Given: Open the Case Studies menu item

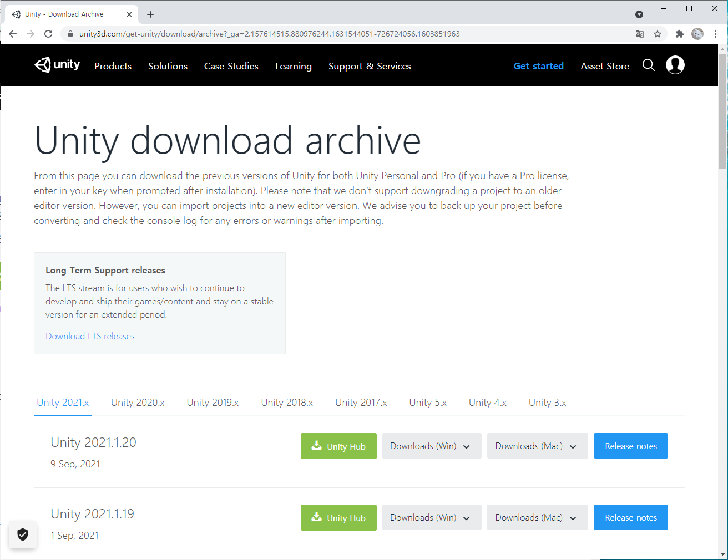Looking at the screenshot, I should click(231, 66).
